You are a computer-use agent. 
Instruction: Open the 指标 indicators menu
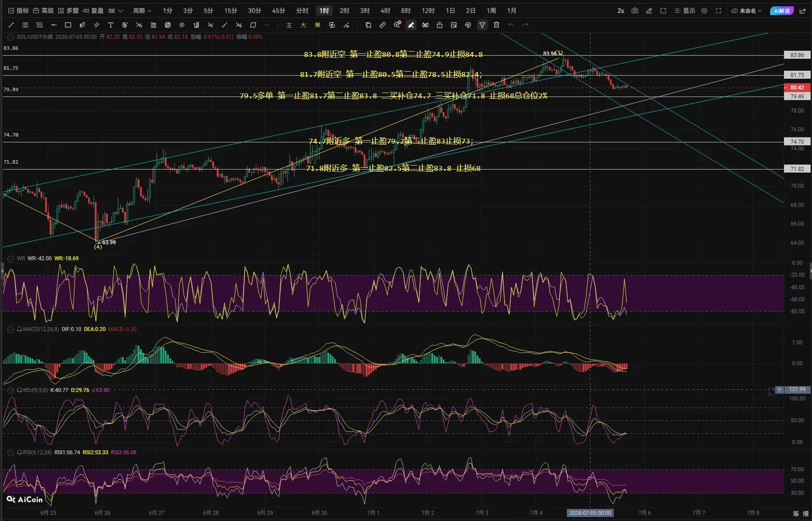(19, 11)
